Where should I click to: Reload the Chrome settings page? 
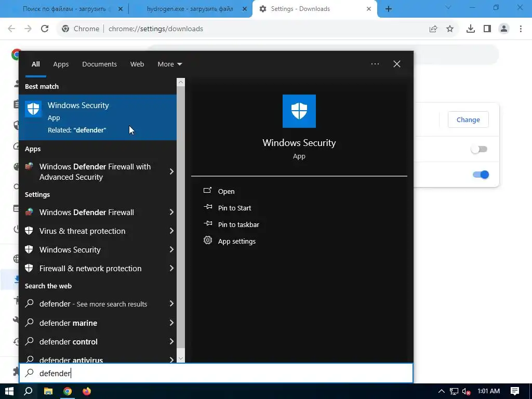click(45, 29)
